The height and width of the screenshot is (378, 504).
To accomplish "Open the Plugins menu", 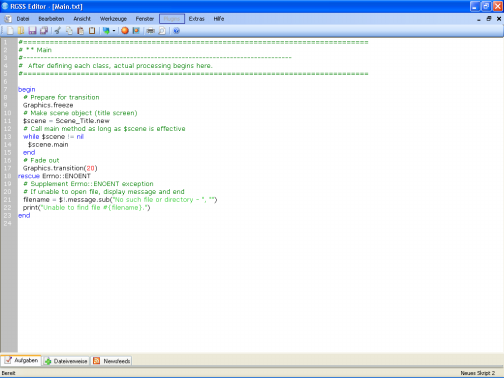I will pyautogui.click(x=172, y=19).
